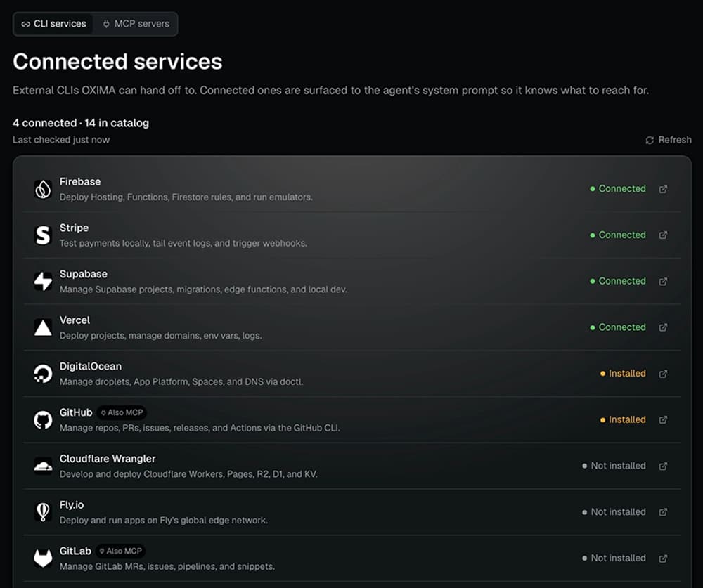Screen dimensions: 703x588
Task: Click '4 connected · 14 in catalog' text
Action: click(81, 123)
